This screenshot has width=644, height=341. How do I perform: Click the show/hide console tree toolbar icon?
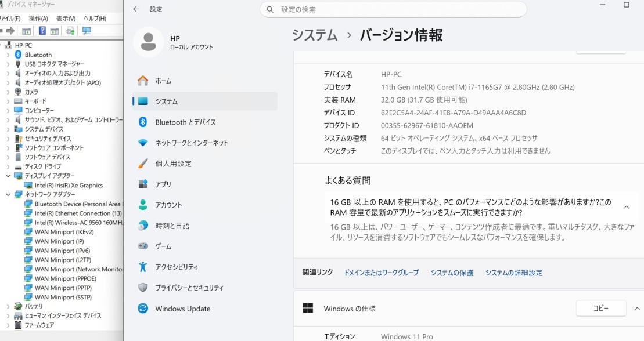point(26,31)
